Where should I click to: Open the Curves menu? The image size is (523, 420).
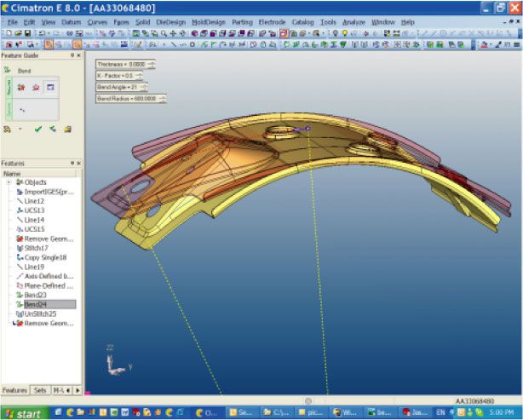click(x=97, y=22)
